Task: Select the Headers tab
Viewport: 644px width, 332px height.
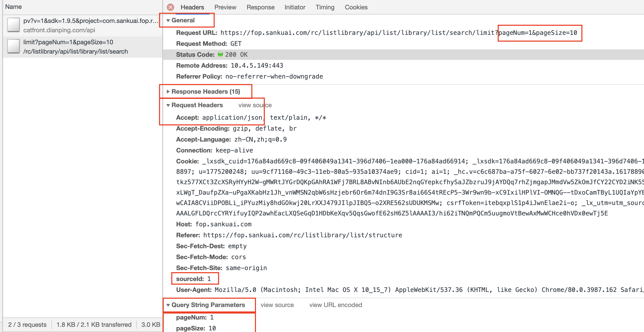Action: tap(192, 7)
